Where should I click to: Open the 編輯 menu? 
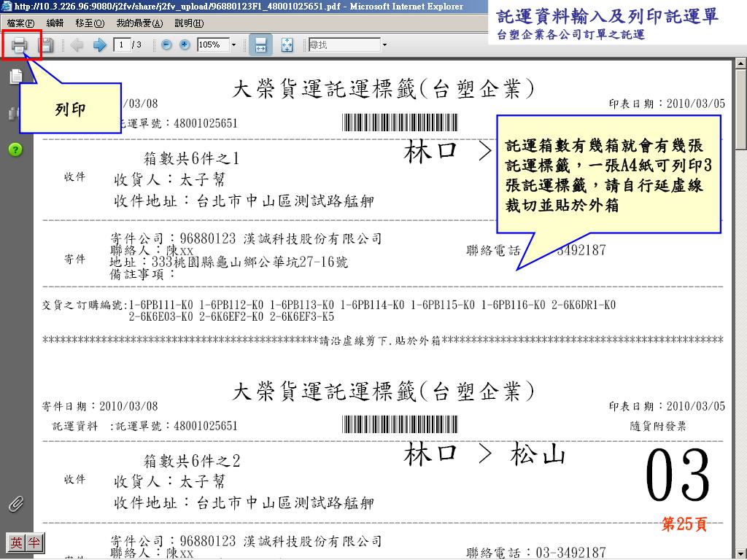click(55, 23)
